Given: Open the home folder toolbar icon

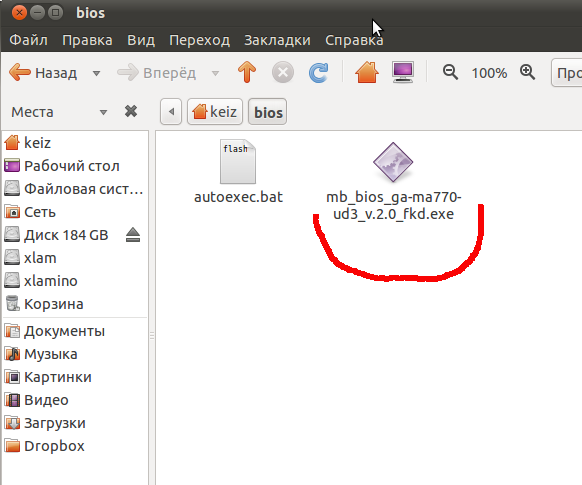Looking at the screenshot, I should 367,72.
